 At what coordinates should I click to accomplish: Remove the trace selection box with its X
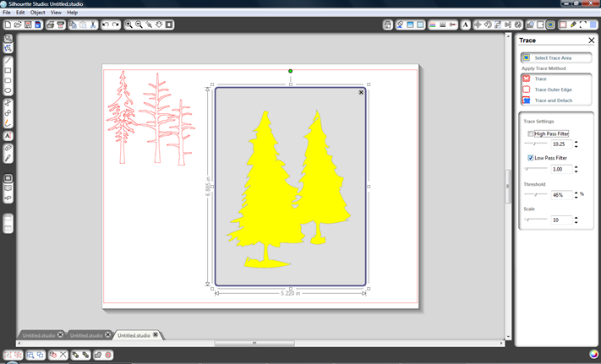pos(361,92)
